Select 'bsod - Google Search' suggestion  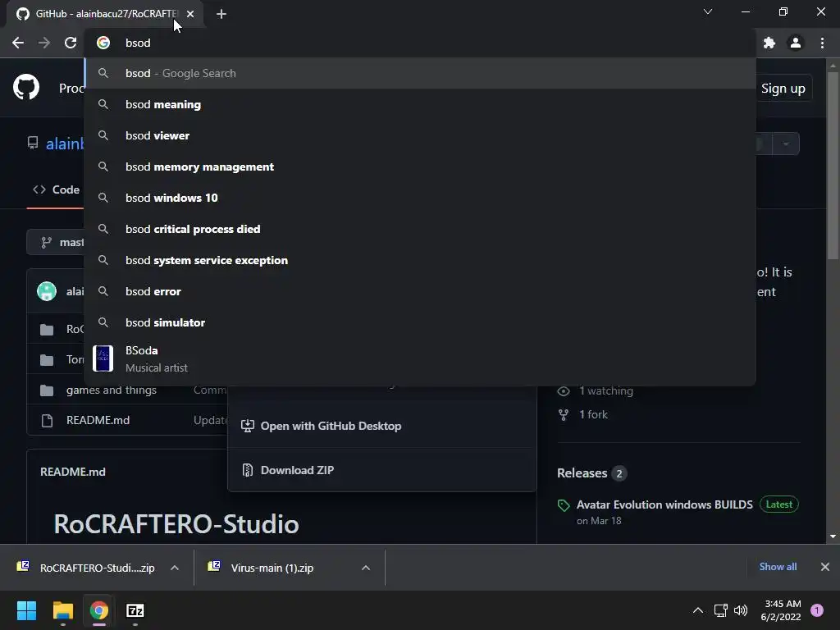(x=420, y=73)
